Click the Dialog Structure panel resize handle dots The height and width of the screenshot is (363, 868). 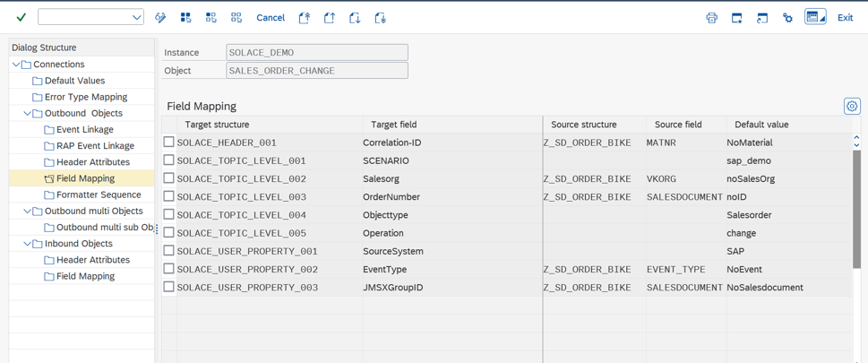[157, 229]
